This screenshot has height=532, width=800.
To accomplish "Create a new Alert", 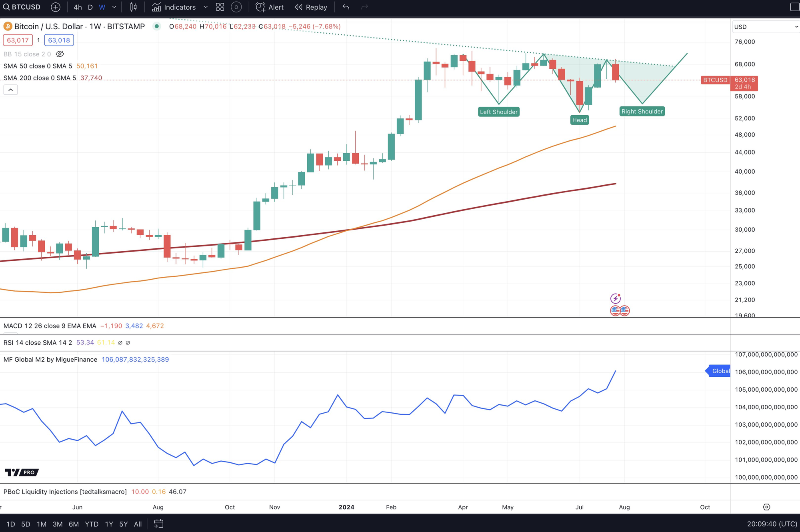I will [x=270, y=7].
